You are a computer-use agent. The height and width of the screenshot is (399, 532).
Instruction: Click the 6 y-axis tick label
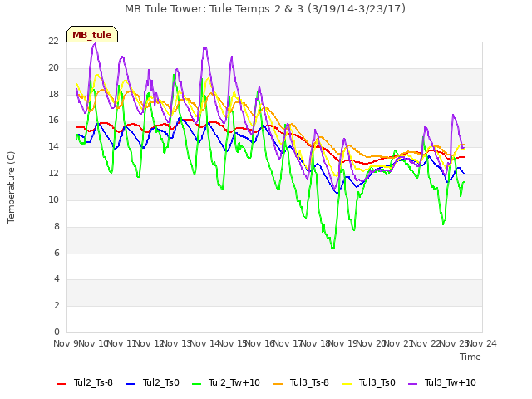coord(57,253)
